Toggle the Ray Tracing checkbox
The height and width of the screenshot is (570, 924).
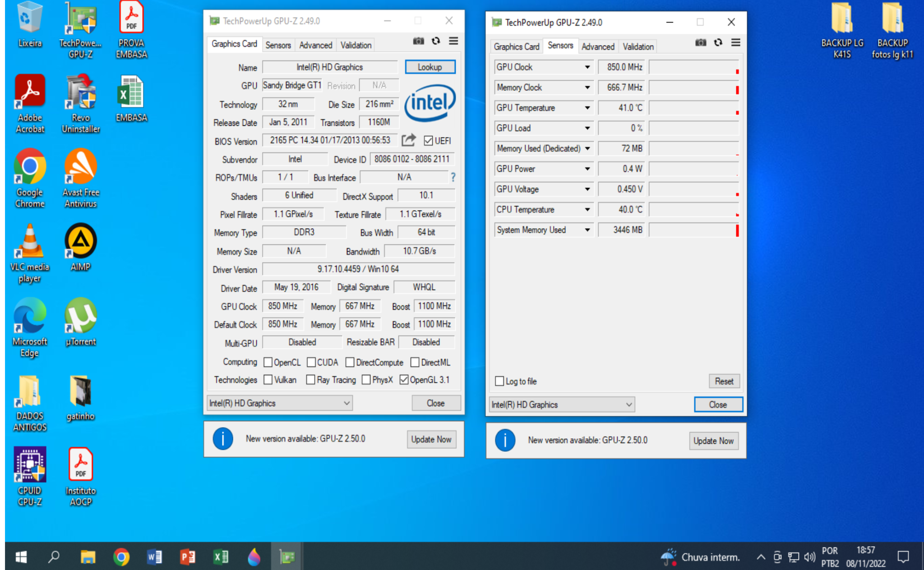point(311,380)
